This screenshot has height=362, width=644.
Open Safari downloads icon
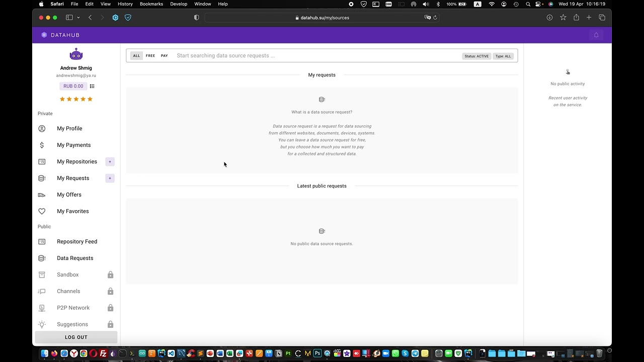549,18
